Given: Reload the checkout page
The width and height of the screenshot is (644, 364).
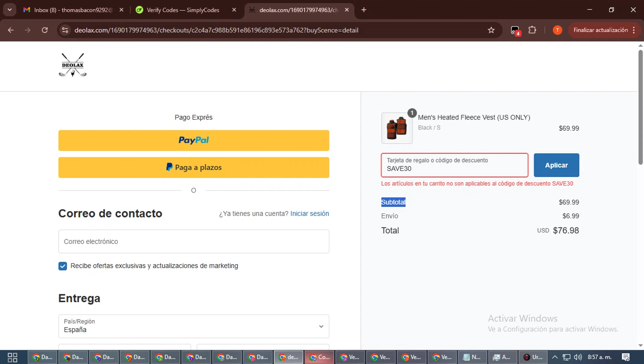Looking at the screenshot, I should coord(45,30).
